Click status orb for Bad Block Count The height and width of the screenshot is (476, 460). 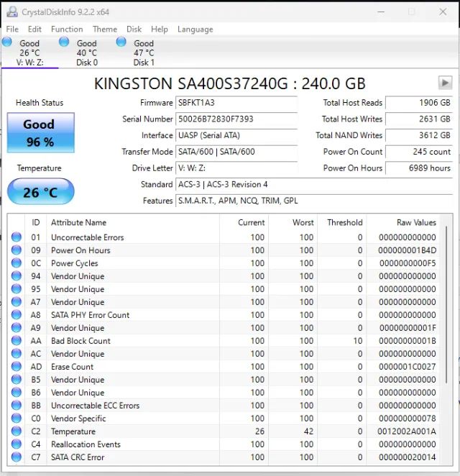(17, 341)
